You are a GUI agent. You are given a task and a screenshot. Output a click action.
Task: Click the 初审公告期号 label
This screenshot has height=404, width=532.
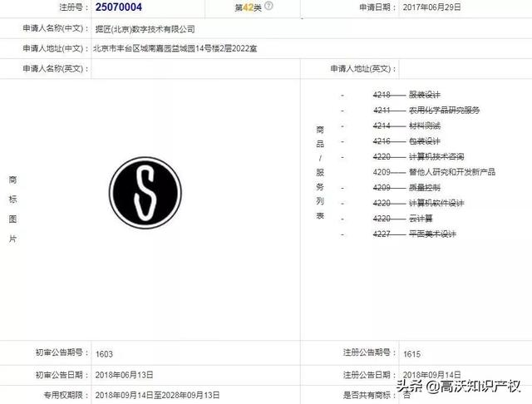(62, 352)
